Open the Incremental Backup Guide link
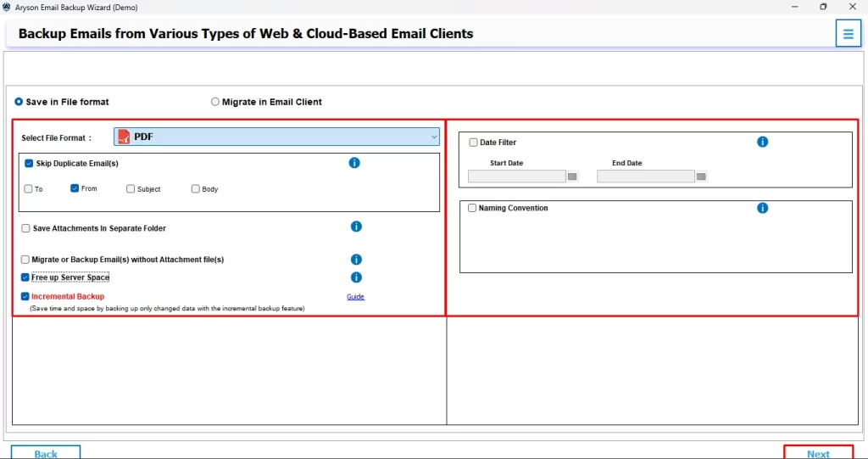Viewport: 868px width, 459px height. [355, 297]
